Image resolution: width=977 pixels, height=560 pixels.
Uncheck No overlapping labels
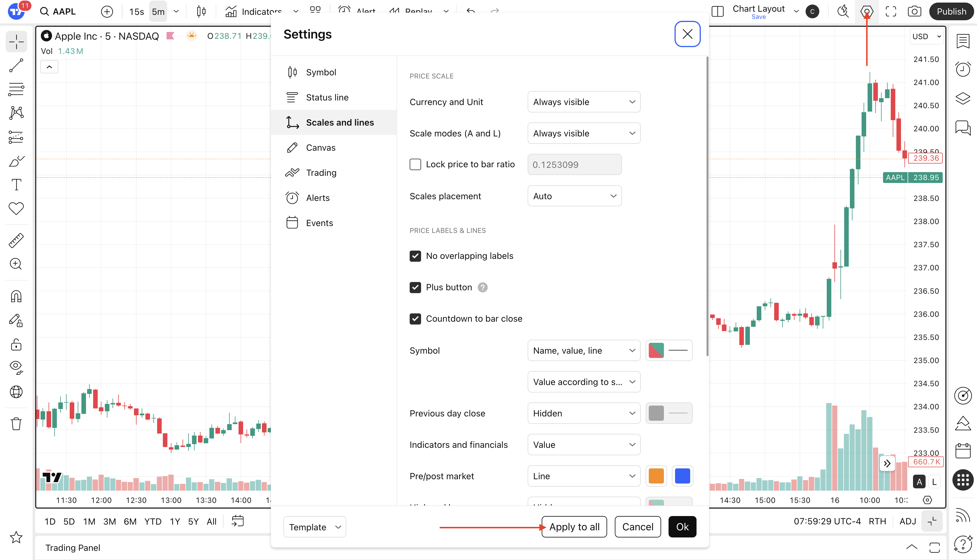click(x=415, y=256)
